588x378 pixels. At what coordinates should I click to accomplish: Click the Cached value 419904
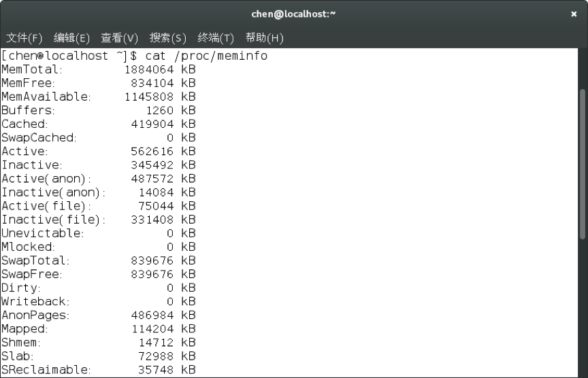(153, 124)
